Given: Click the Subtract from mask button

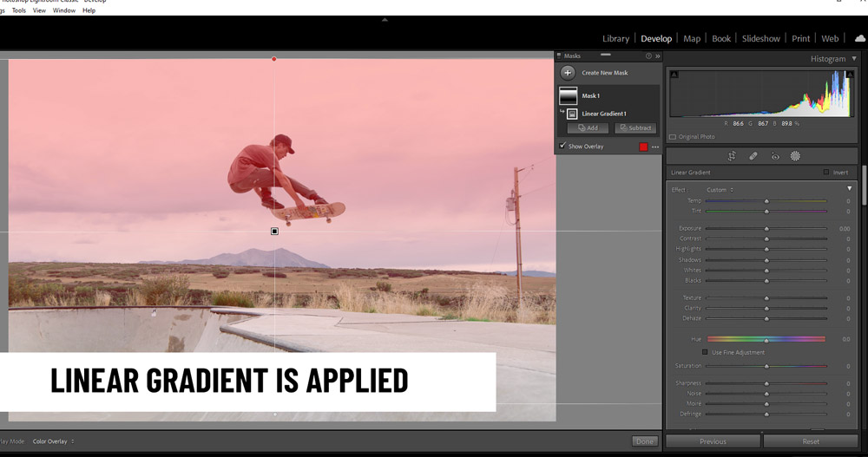Looking at the screenshot, I should tap(635, 127).
